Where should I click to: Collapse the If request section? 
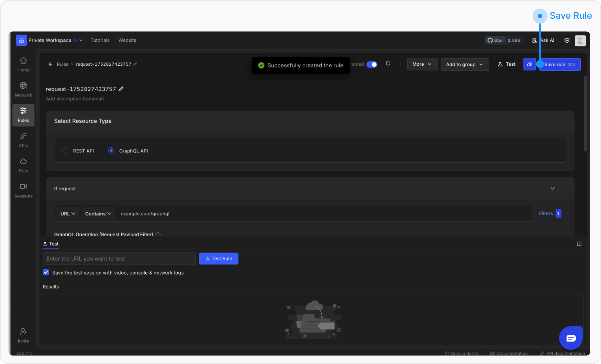553,188
